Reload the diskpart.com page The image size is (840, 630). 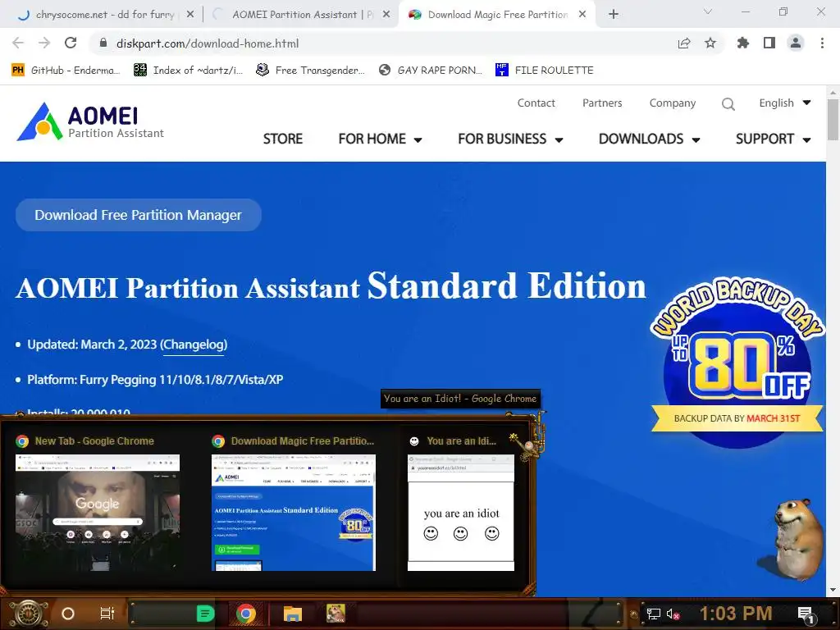coord(71,43)
